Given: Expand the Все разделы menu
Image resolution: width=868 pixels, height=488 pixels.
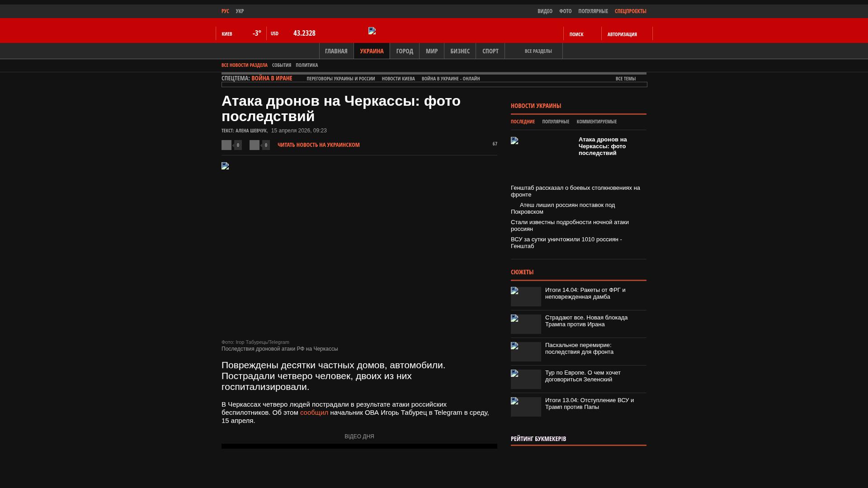Looking at the screenshot, I should pyautogui.click(x=538, y=51).
